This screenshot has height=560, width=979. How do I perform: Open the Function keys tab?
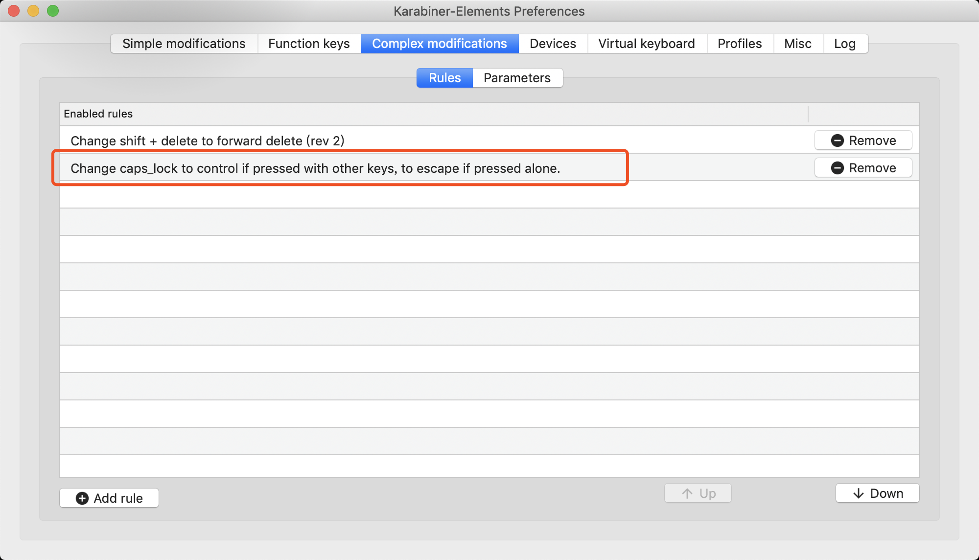(309, 44)
